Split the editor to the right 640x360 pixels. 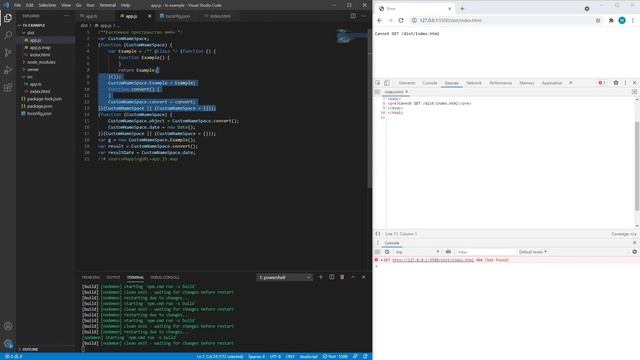point(353,16)
